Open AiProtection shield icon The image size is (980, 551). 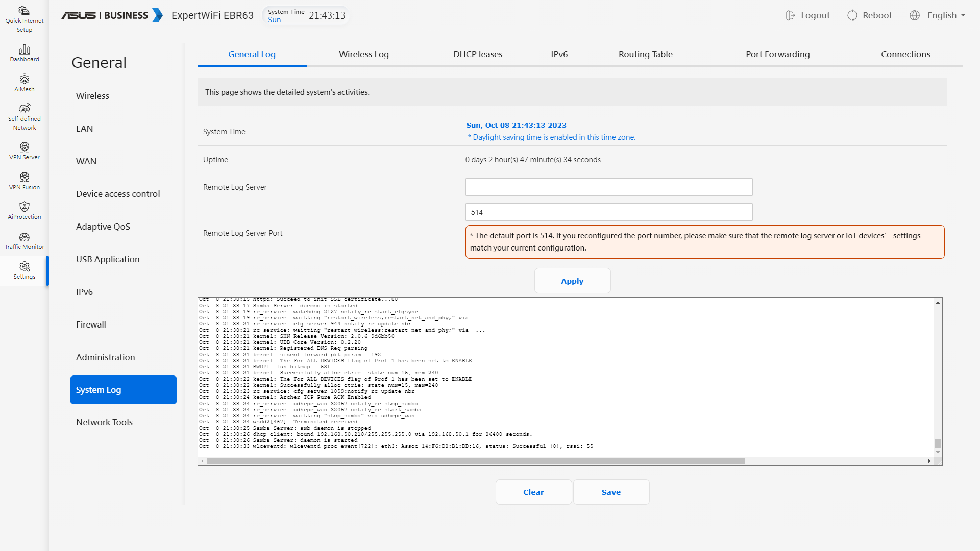pyautogui.click(x=24, y=207)
